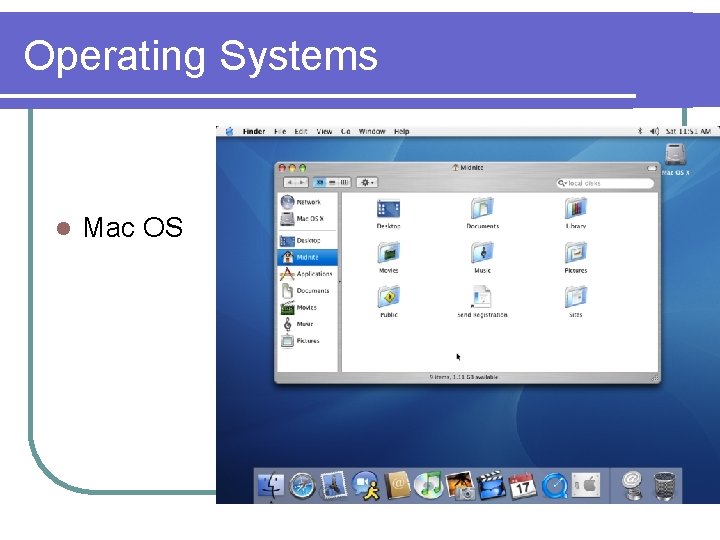Open the Music folder in the main pane
720x540 pixels.
(x=482, y=258)
